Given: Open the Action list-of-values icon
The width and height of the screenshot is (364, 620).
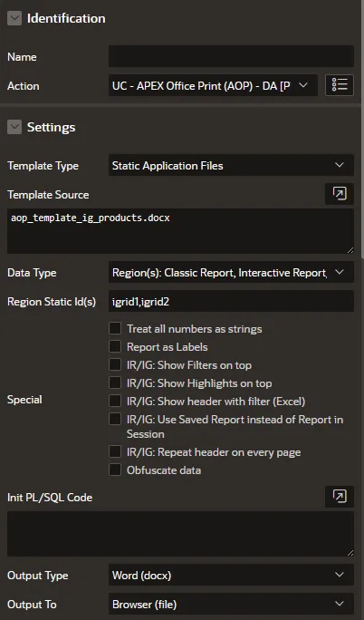Looking at the screenshot, I should pyautogui.click(x=340, y=85).
